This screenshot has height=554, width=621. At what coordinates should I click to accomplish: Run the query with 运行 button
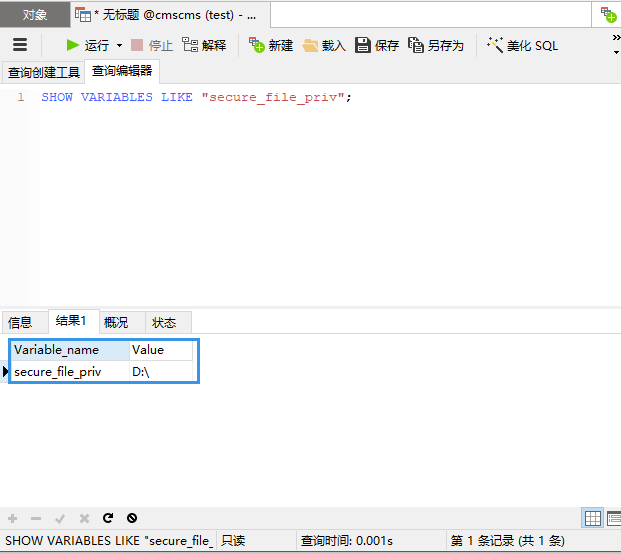(x=87, y=45)
